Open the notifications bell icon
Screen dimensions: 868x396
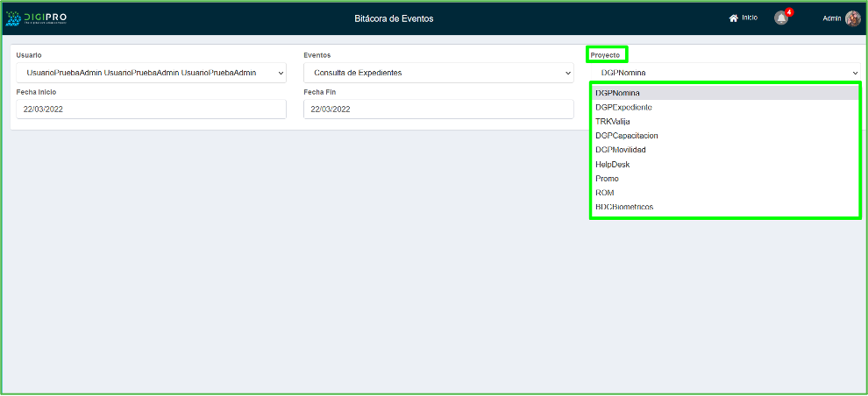[x=781, y=18]
